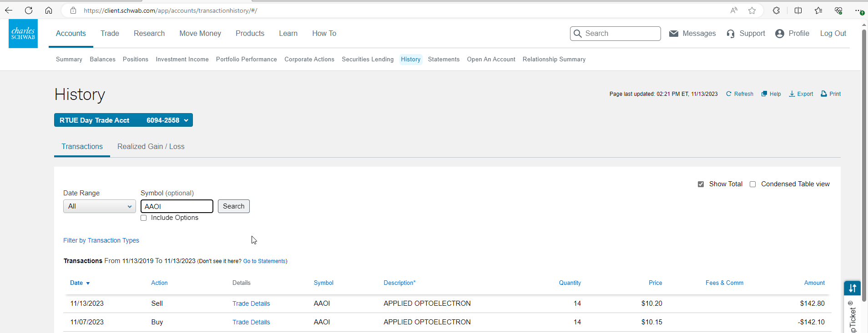This screenshot has height=333, width=868.
Task: Click the Refresh icon for page data
Action: tap(729, 94)
